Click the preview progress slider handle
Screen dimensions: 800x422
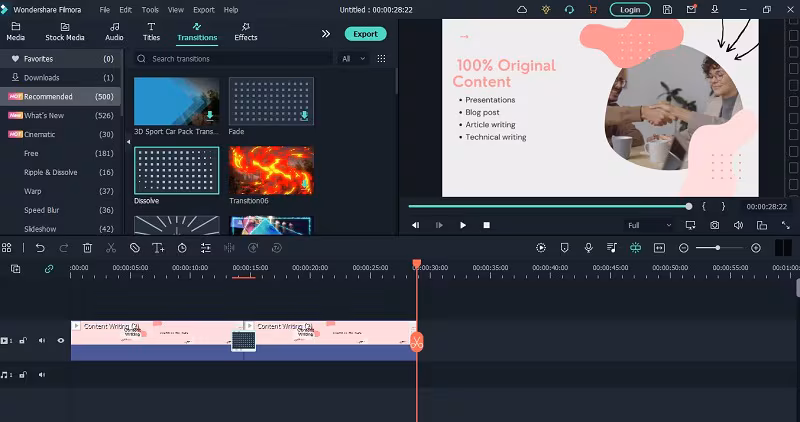[x=689, y=206]
